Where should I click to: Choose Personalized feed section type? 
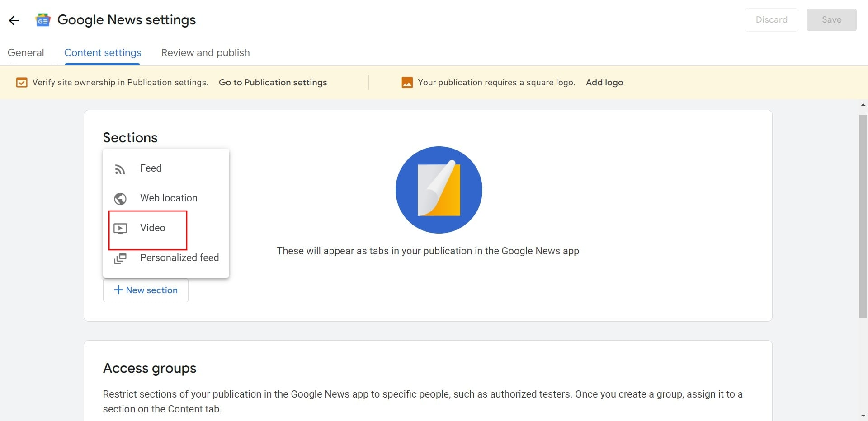point(166,257)
